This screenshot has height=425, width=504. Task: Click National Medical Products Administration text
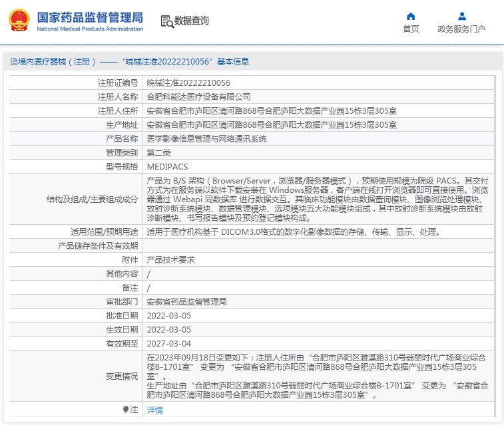click(x=90, y=29)
